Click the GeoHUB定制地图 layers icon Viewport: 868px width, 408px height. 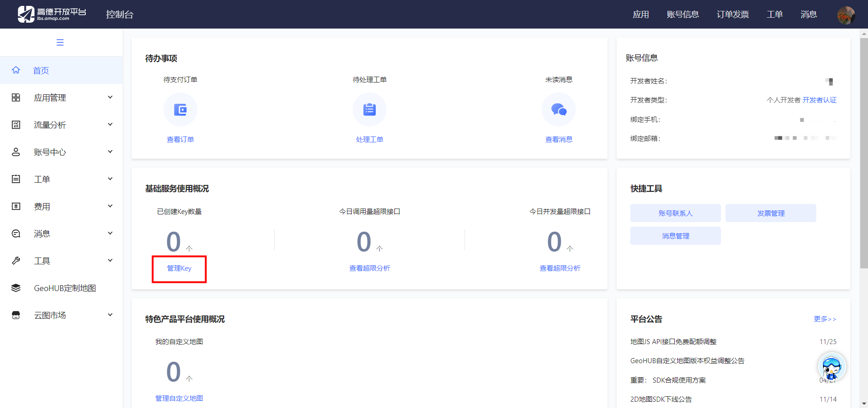[x=16, y=288]
